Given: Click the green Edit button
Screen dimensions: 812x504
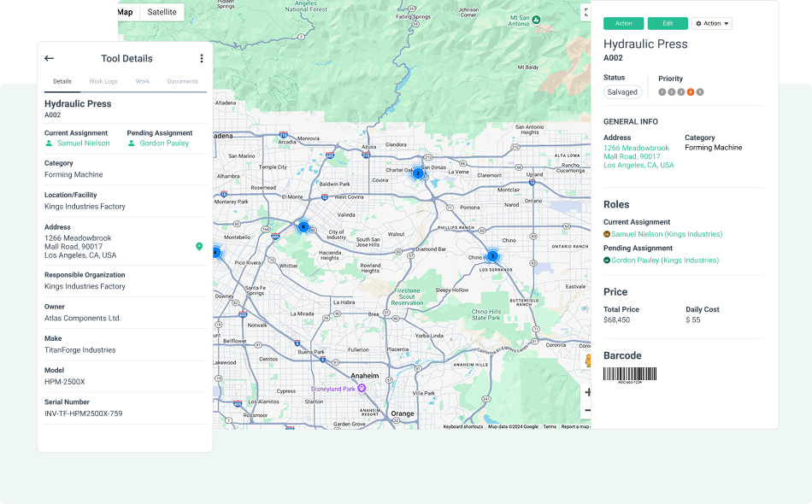Looking at the screenshot, I should coord(668,24).
